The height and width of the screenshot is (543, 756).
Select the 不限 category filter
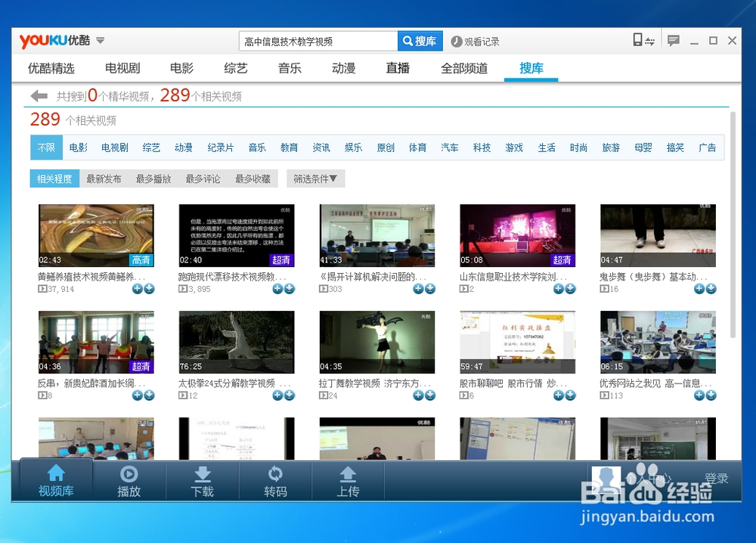click(x=46, y=147)
